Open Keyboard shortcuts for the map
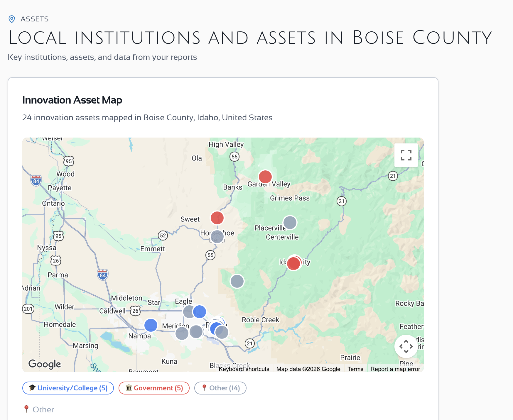Viewport: 513px width, 420px height. (244, 369)
